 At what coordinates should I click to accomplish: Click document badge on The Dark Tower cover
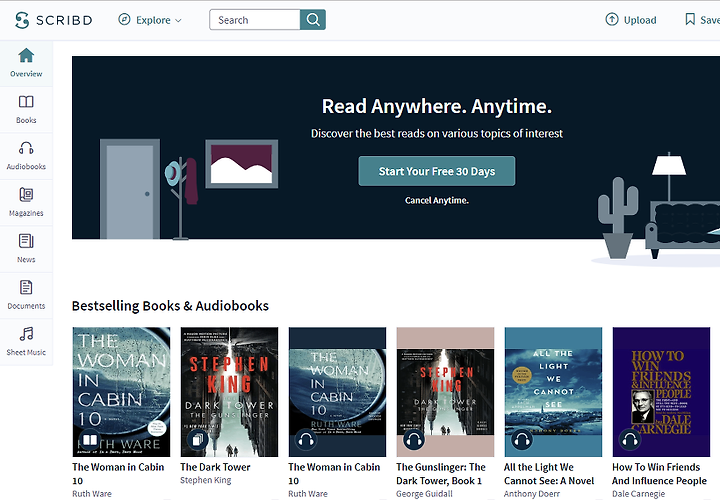tap(198, 440)
